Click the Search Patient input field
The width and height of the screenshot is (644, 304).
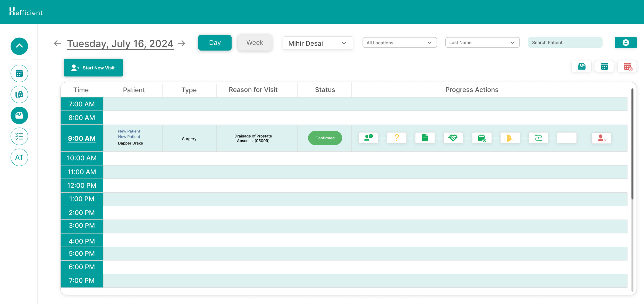[x=565, y=43]
